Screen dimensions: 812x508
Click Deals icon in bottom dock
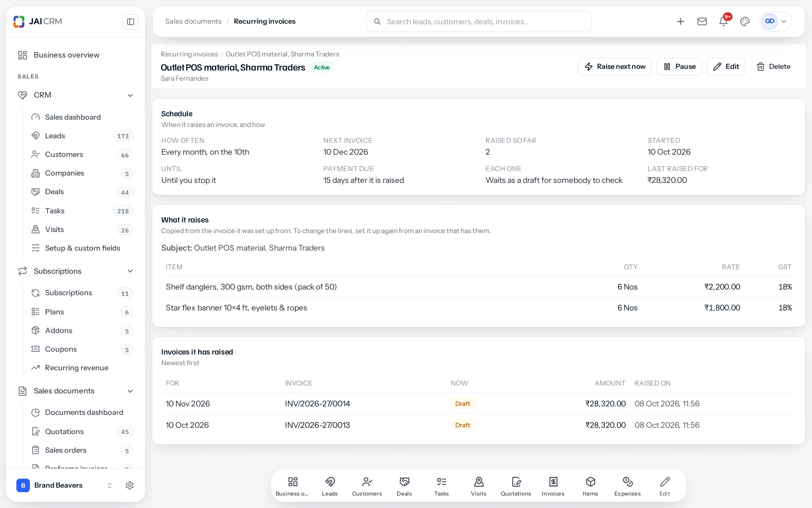(x=404, y=486)
